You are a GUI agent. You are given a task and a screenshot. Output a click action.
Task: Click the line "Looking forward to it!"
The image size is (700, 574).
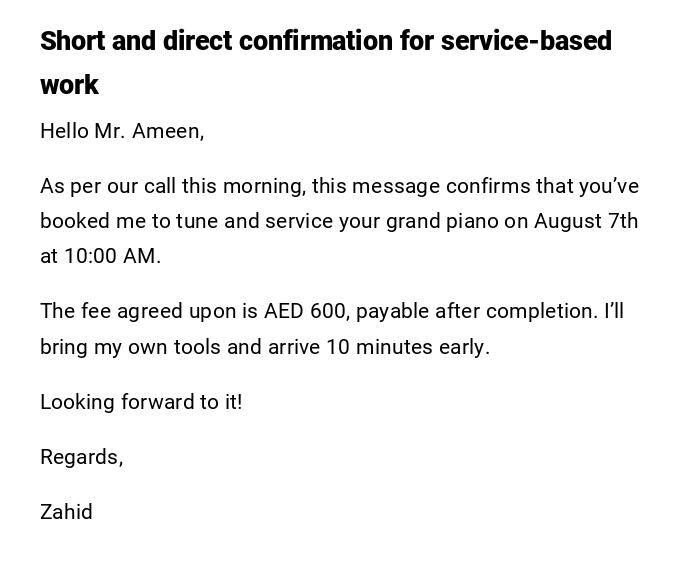[x=141, y=402]
